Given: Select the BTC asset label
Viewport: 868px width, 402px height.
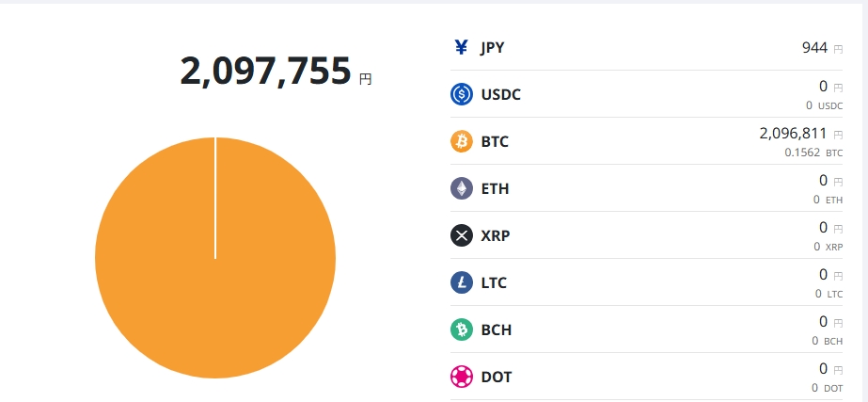Looking at the screenshot, I should (495, 142).
